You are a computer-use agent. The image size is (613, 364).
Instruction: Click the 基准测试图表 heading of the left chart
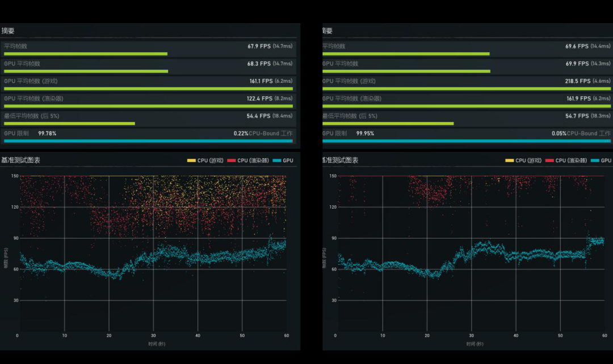[x=21, y=160]
